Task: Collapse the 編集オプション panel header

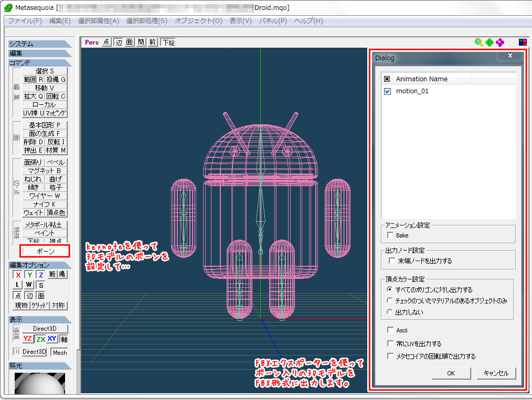Action: click(x=40, y=265)
